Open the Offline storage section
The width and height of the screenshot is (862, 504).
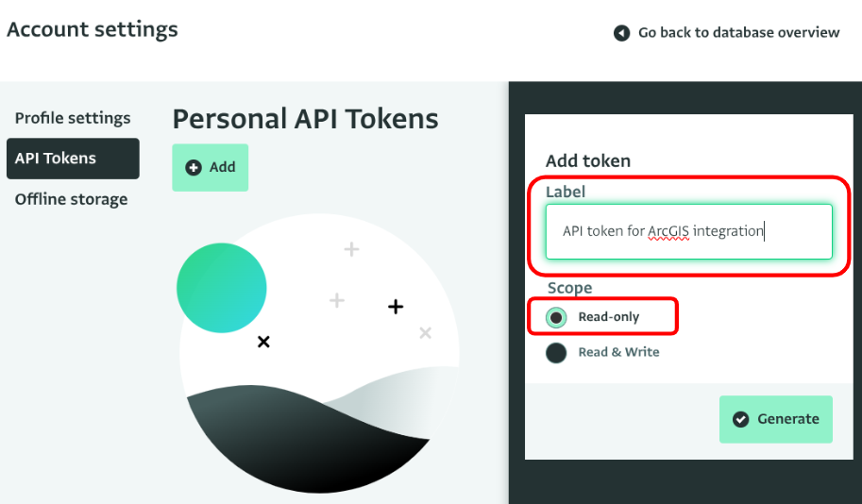pyautogui.click(x=71, y=199)
